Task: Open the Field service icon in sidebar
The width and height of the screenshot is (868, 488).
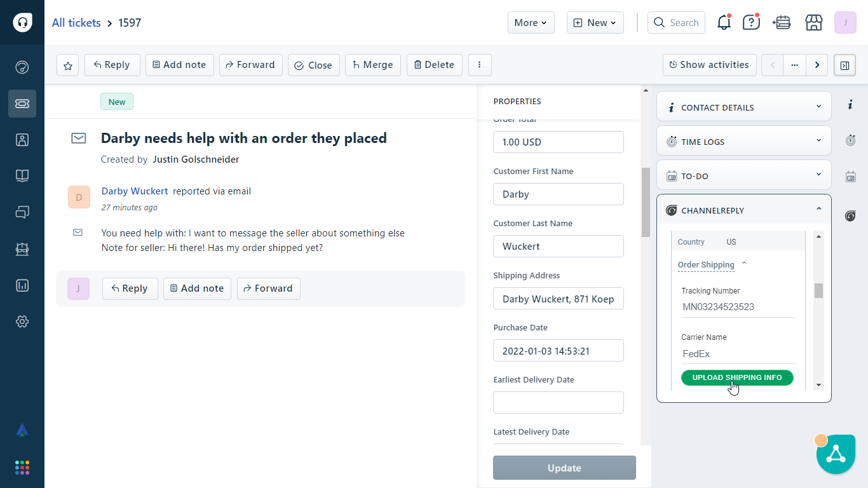Action: click(x=22, y=249)
